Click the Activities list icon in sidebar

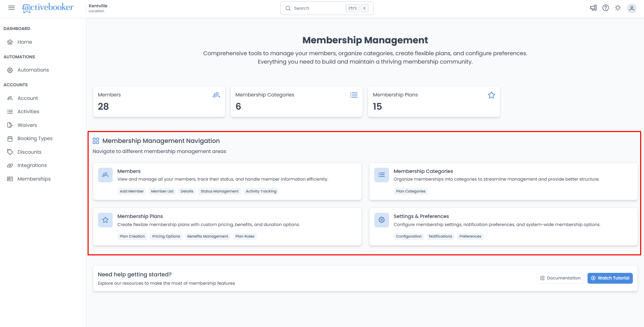[10, 112]
